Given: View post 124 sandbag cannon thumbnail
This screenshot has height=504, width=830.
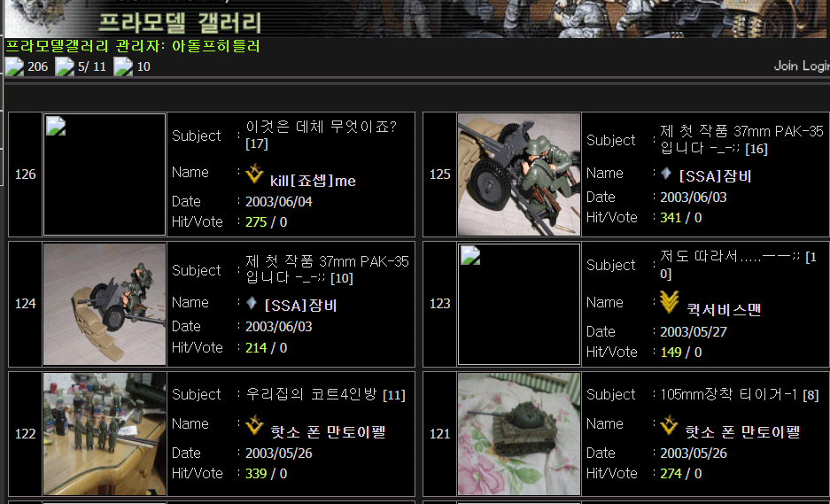Looking at the screenshot, I should (105, 304).
